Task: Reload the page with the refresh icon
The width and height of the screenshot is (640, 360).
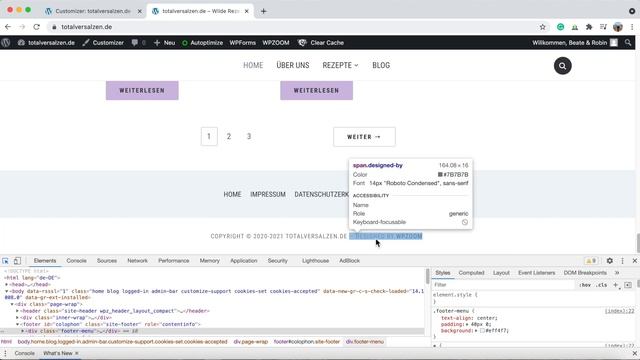Action: 36,27
